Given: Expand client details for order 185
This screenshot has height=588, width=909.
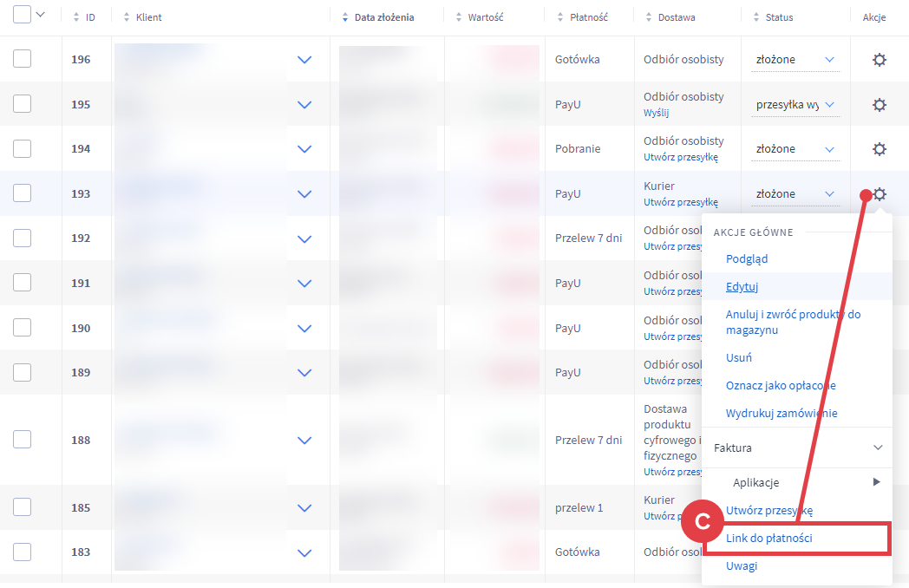Looking at the screenshot, I should pyautogui.click(x=304, y=508).
